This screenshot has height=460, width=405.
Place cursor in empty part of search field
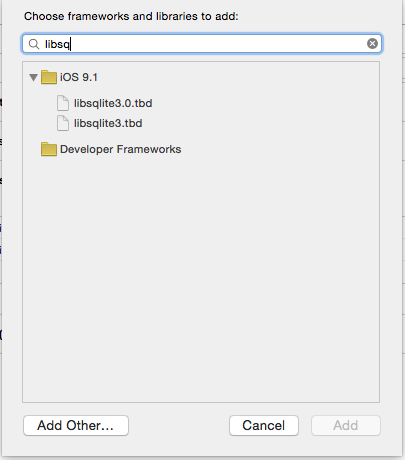(217, 44)
